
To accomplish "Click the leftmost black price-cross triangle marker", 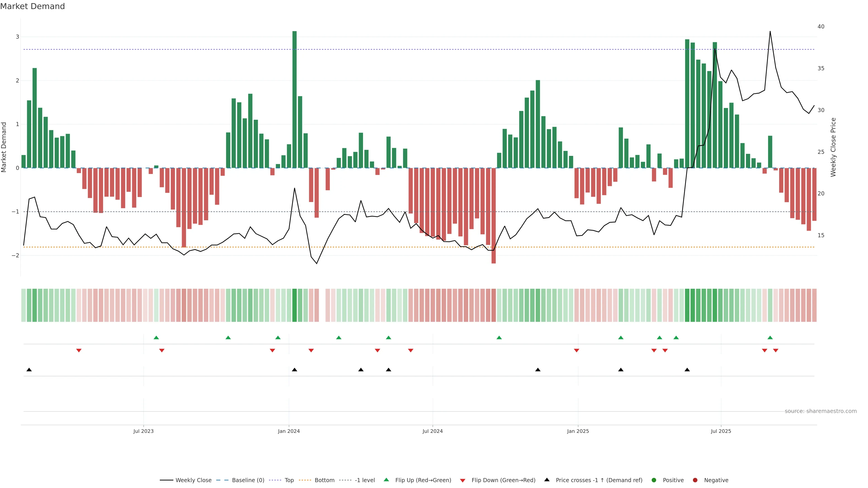I will click(29, 370).
